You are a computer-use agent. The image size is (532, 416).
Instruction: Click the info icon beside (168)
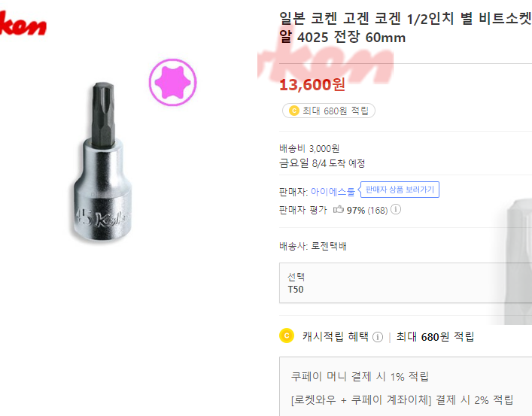coord(396,210)
